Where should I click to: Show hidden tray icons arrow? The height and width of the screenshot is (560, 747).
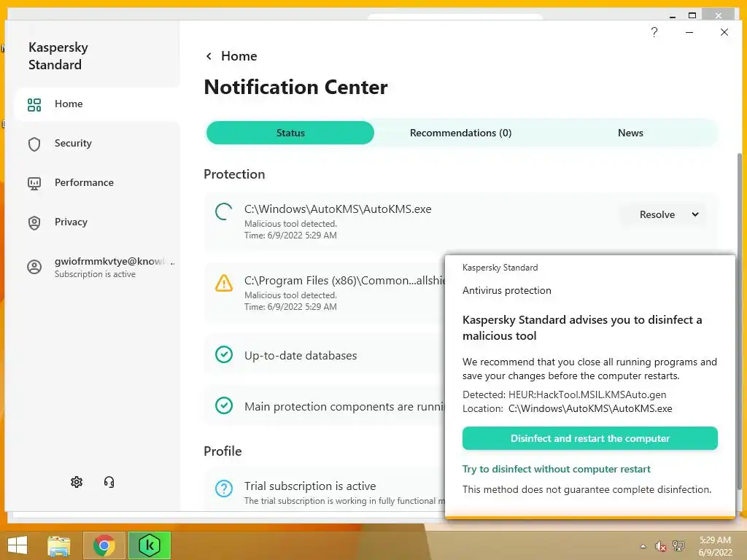tap(643, 546)
